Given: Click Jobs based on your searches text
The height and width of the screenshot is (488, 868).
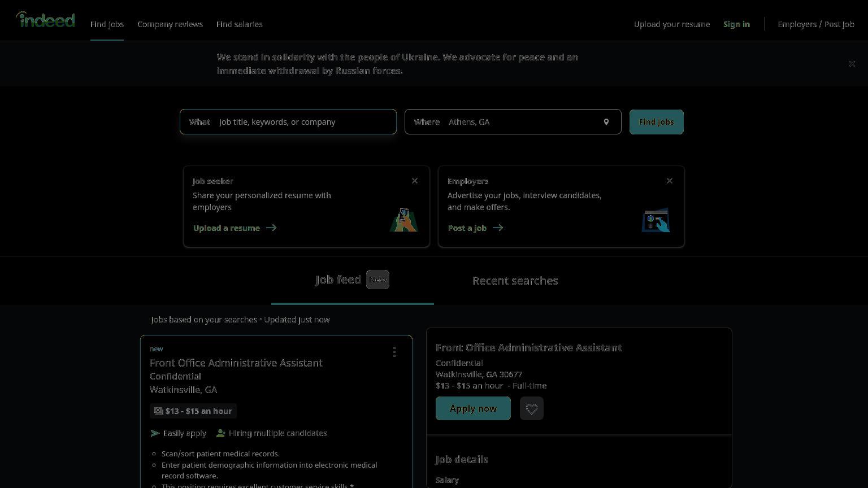Looking at the screenshot, I should (x=204, y=320).
